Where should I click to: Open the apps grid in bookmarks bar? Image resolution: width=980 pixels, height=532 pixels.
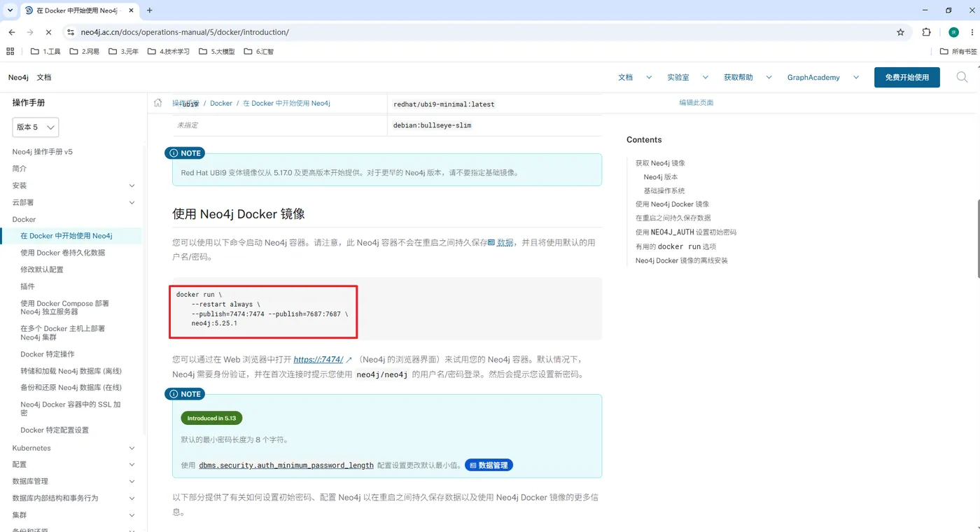[x=10, y=51]
